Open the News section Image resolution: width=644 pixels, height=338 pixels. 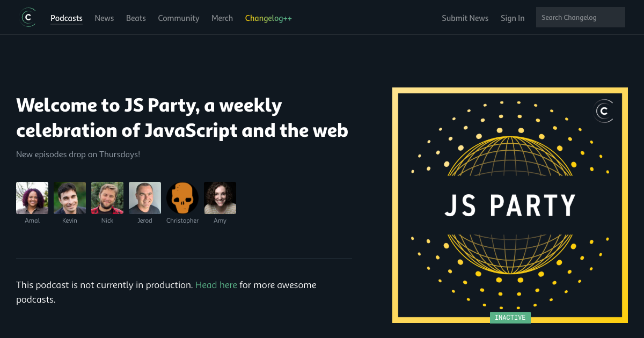click(x=104, y=18)
